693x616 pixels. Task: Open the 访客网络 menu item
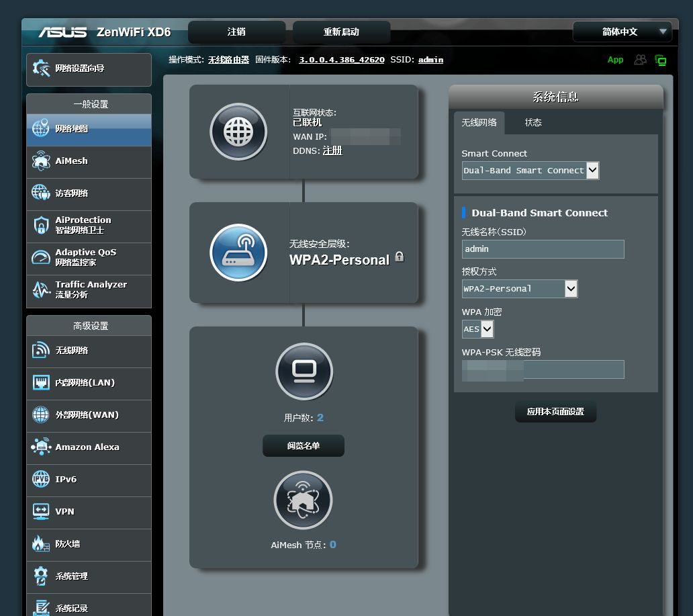89,193
